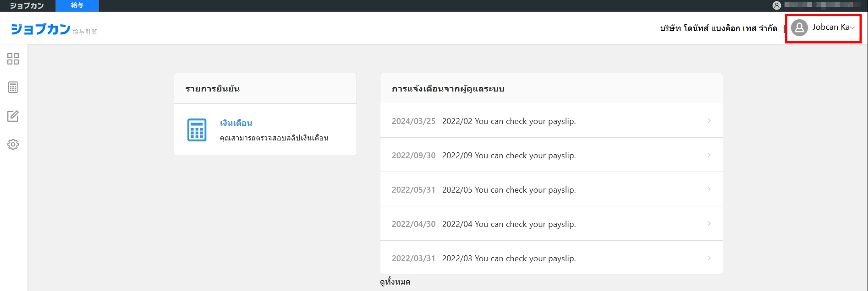Open the settings gear icon in sidebar

(x=13, y=144)
